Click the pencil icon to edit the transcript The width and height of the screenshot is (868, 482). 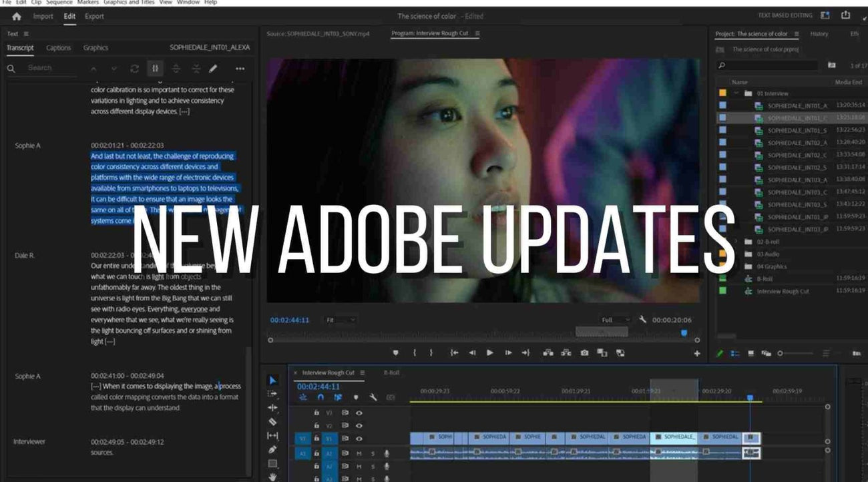click(212, 68)
